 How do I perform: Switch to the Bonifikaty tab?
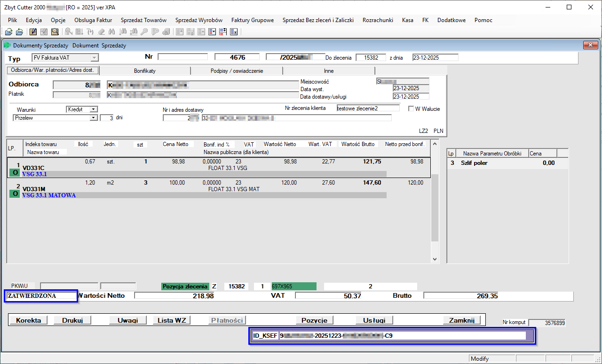point(145,70)
